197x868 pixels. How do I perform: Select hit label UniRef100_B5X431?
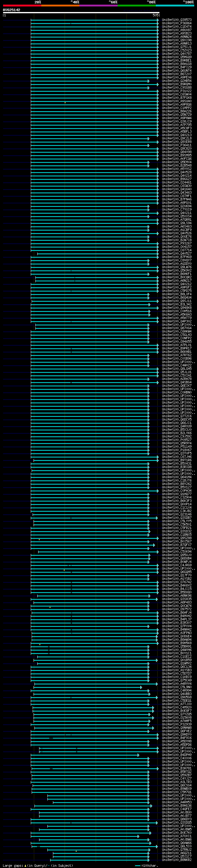(176, 463)
